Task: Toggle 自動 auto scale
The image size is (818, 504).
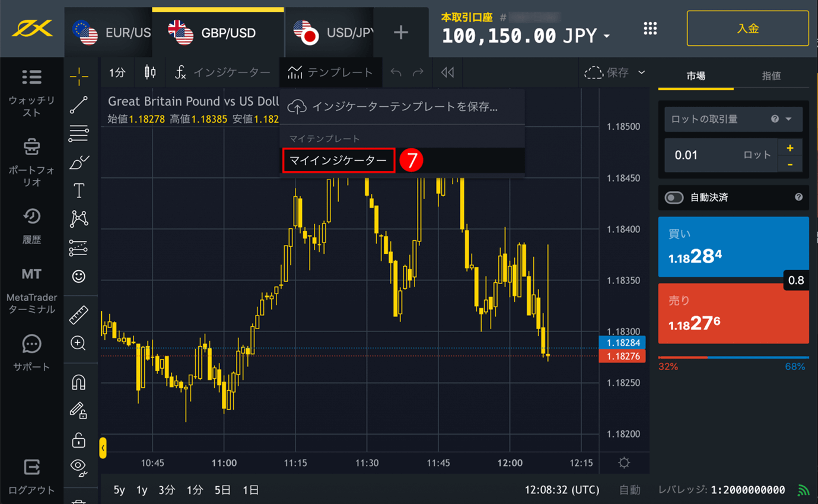Action: 630,490
